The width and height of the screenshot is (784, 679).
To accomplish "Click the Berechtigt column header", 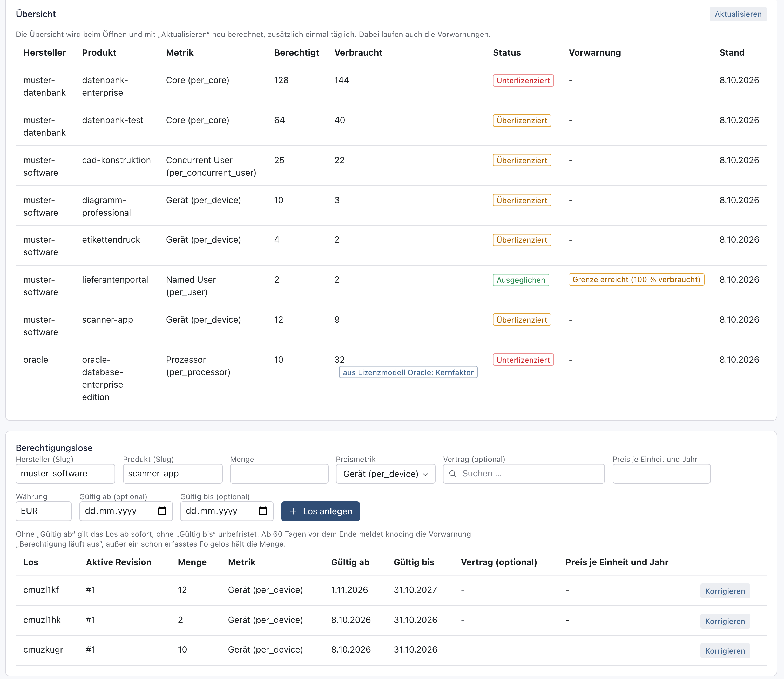I will click(296, 53).
